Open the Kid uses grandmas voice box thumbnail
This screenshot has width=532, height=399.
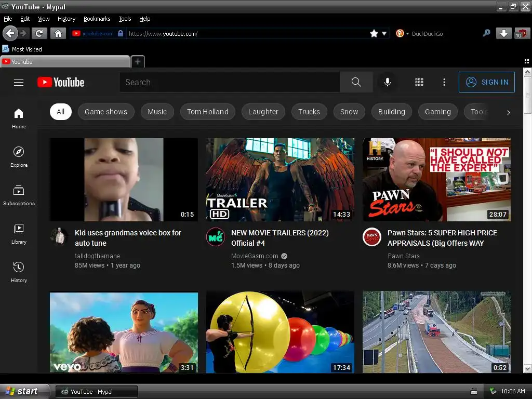124,179
